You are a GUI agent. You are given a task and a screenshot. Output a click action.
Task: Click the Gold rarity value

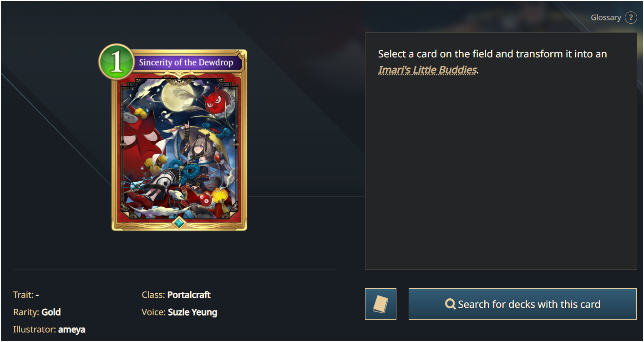51,312
